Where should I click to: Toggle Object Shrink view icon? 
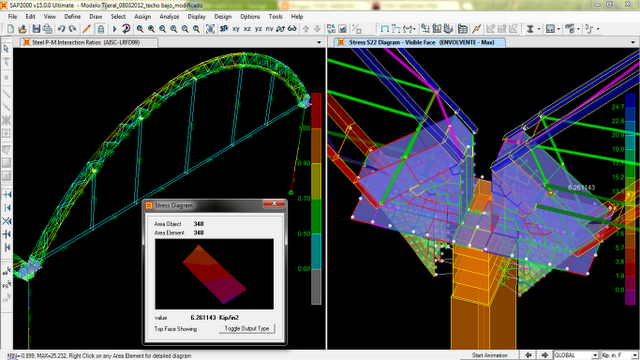click(331, 29)
